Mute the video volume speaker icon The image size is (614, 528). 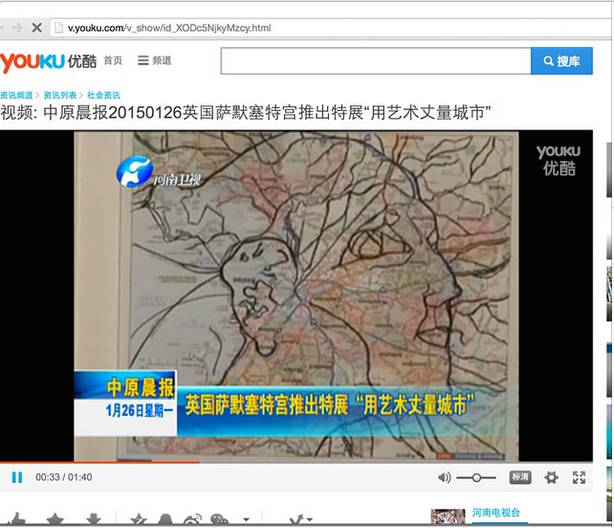pos(444,477)
